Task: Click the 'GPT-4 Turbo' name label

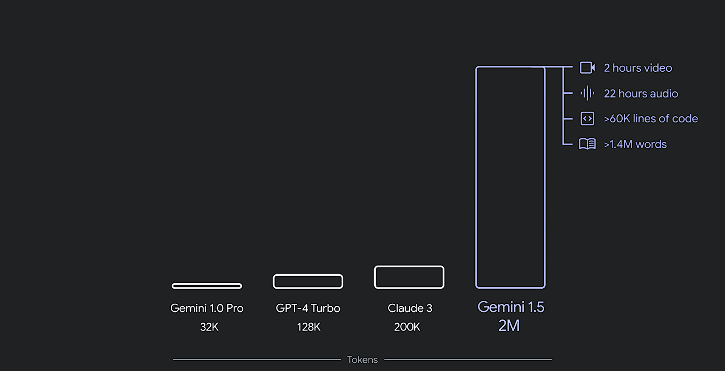Action: 308,308
